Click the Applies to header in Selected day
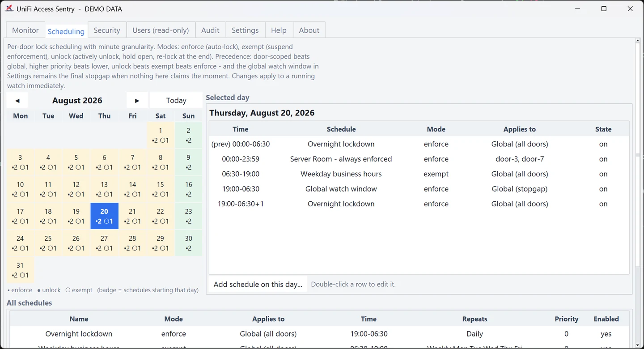The height and width of the screenshot is (349, 644). pyautogui.click(x=519, y=129)
